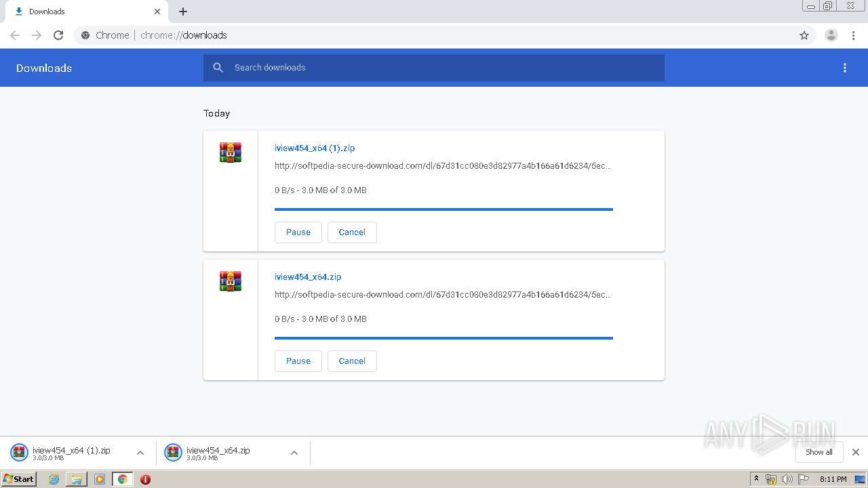
Task: Click the Today date heading
Action: point(217,113)
